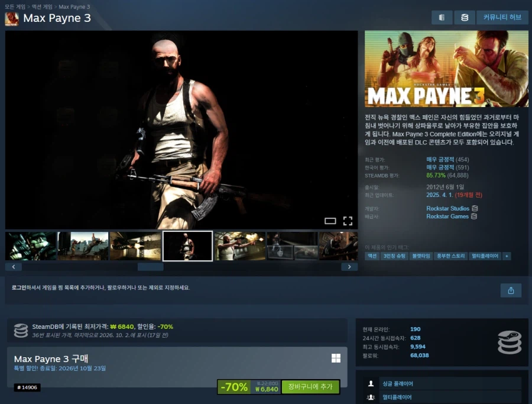Open 액션 게임 breadcrumb link
This screenshot has height=404, width=532.
coord(42,7)
